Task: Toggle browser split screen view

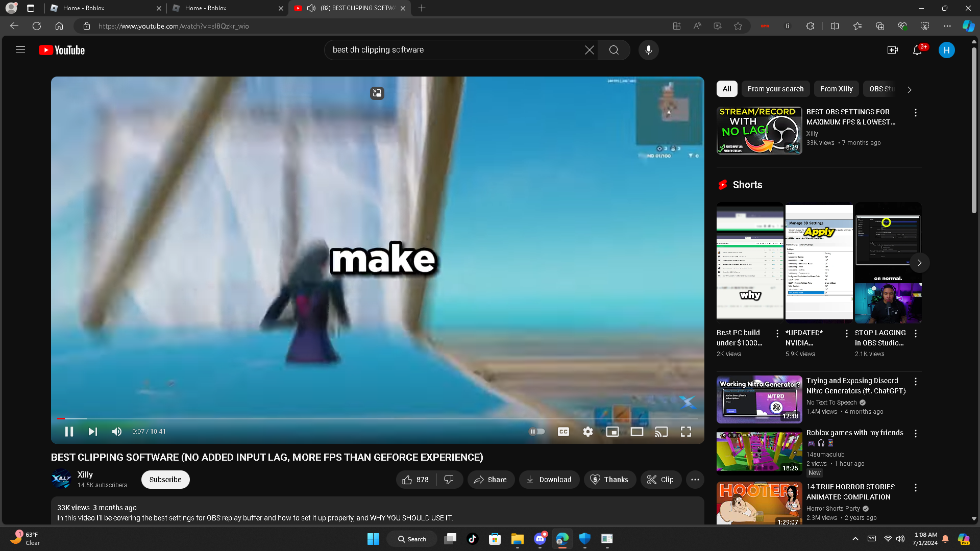Action: point(835,26)
